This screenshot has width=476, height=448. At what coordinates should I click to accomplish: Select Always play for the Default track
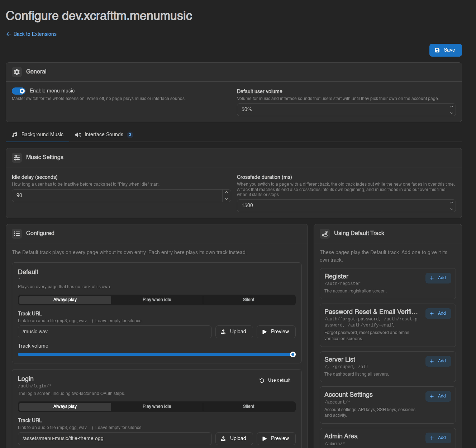(65, 300)
